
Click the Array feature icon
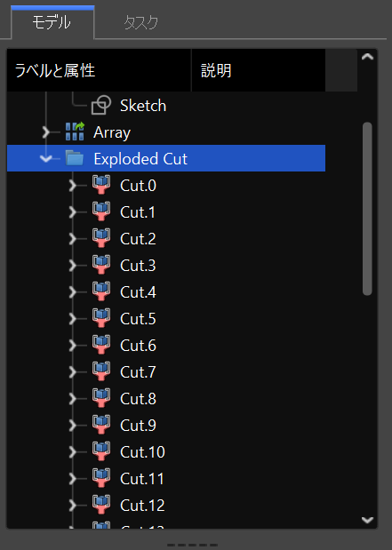(75, 132)
